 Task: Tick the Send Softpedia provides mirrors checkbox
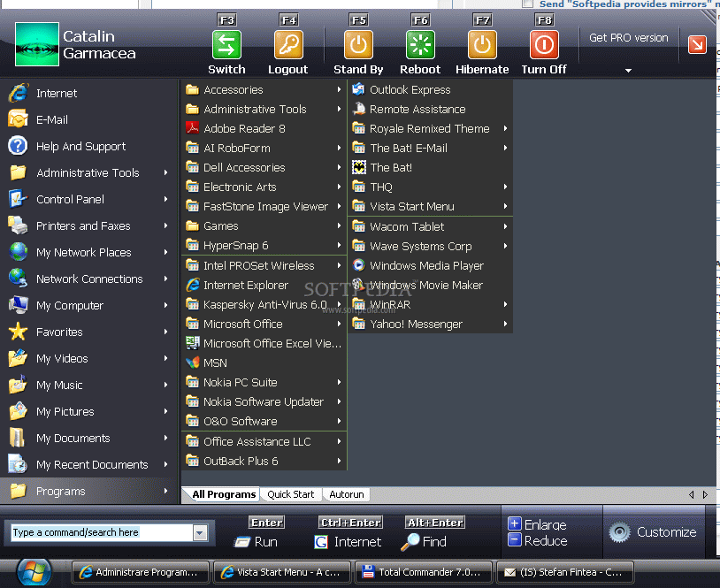(527, 4)
